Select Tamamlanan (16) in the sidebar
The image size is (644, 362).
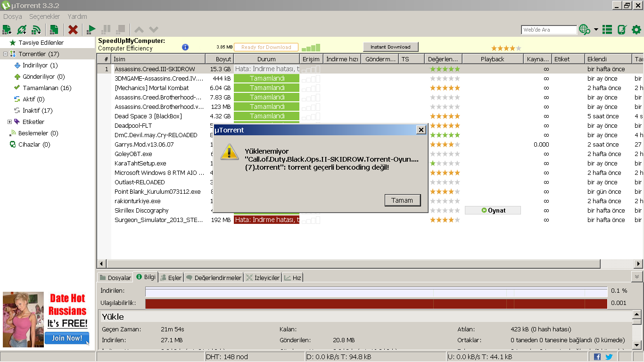[47, 88]
